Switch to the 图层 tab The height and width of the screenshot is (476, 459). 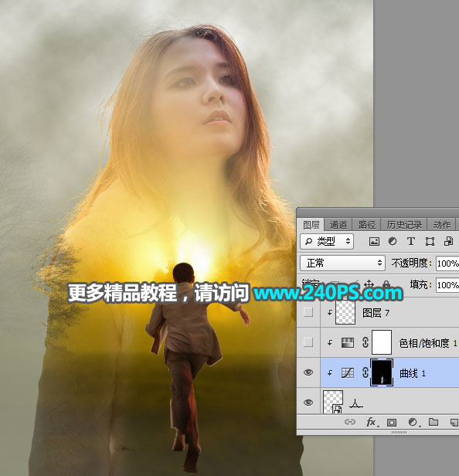[x=311, y=225]
